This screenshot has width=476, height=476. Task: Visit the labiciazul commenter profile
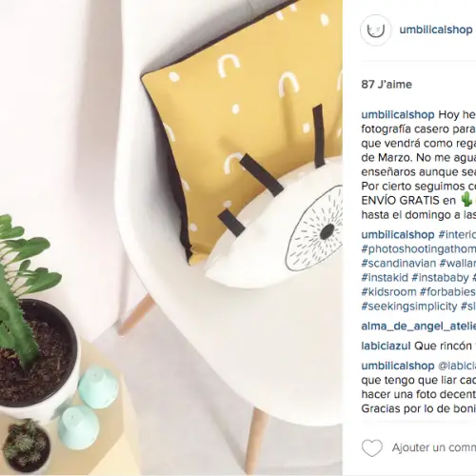[x=386, y=346]
